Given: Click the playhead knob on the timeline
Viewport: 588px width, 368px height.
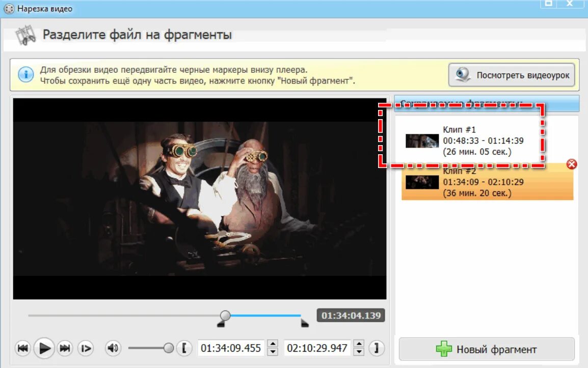Looking at the screenshot, I should coord(225,316).
